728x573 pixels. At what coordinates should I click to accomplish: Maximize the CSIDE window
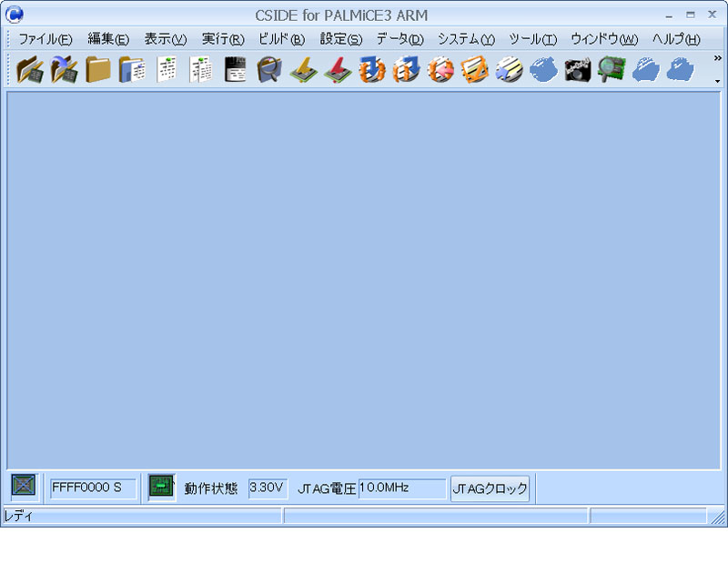[691, 15]
